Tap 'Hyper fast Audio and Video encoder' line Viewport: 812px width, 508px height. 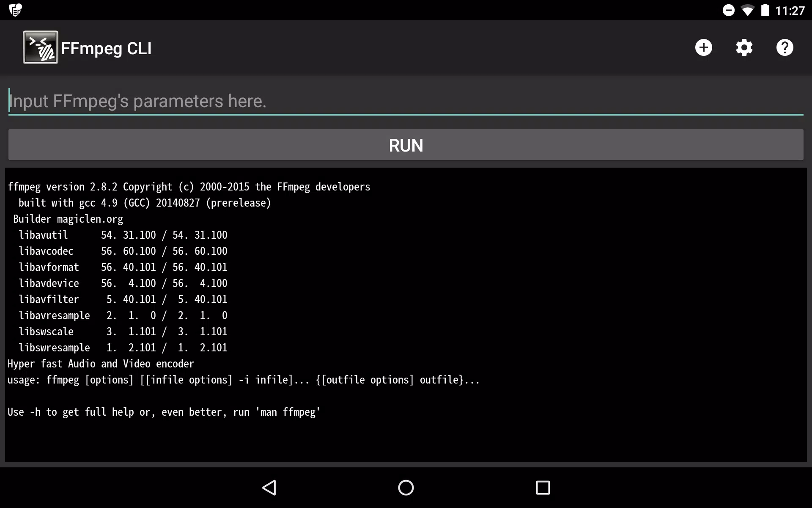[x=101, y=364]
